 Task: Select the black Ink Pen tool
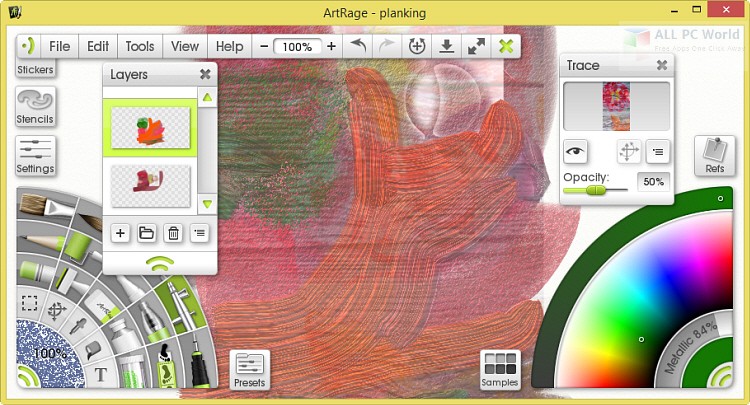tap(199, 363)
